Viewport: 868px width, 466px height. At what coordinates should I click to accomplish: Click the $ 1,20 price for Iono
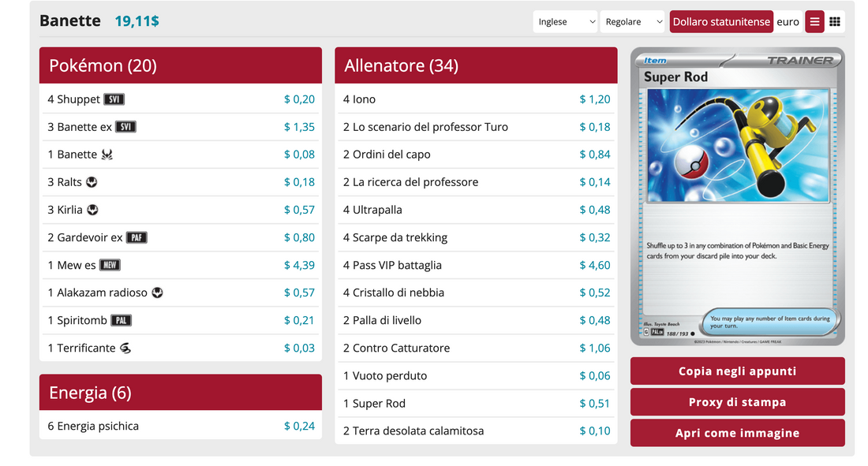[x=595, y=99]
